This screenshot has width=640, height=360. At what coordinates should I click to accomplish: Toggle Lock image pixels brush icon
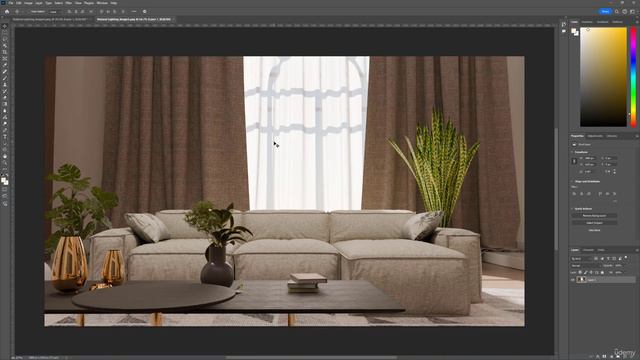(586, 272)
